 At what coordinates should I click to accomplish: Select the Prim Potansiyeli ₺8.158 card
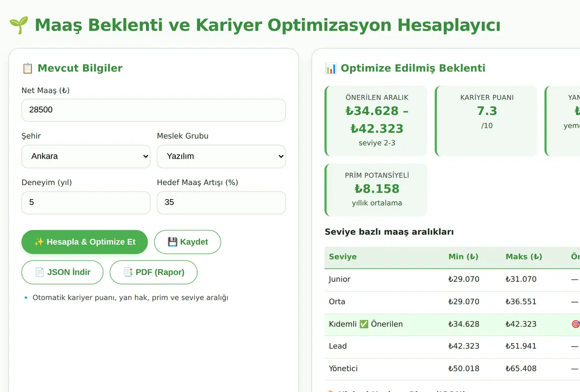point(376,190)
